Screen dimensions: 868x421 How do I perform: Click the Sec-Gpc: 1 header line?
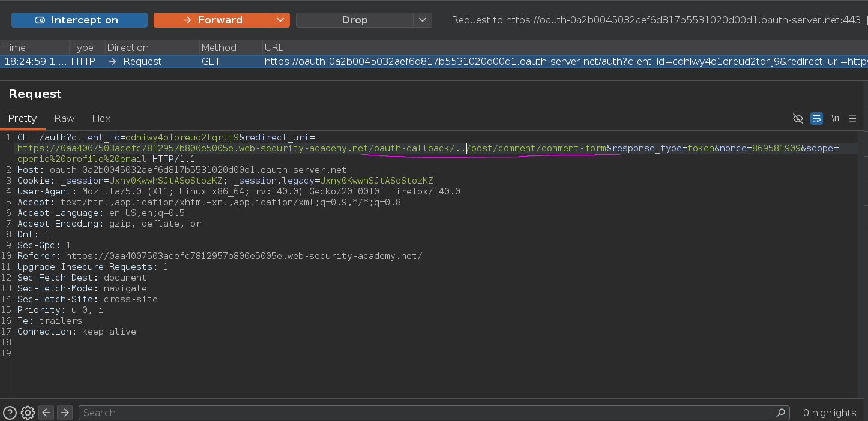(x=44, y=245)
